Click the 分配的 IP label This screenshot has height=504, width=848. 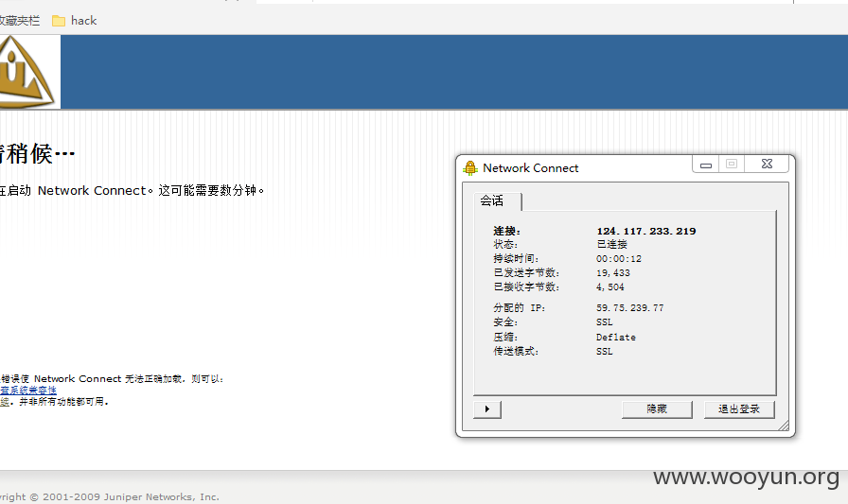click(x=520, y=308)
